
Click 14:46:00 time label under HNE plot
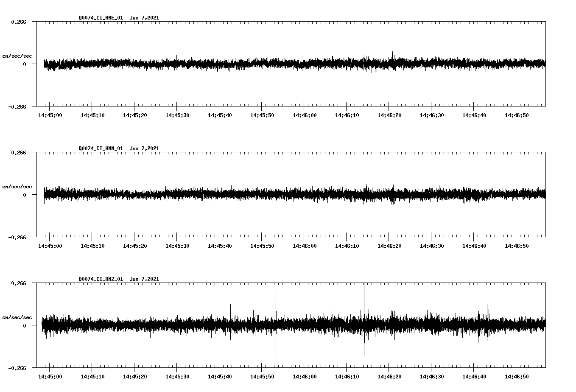305,115
